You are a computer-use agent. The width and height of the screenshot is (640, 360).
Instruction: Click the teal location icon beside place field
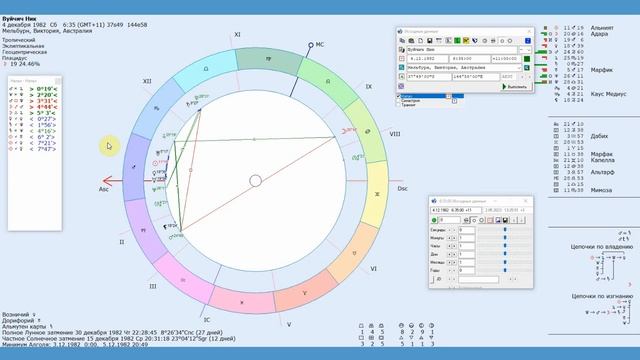pos(402,68)
